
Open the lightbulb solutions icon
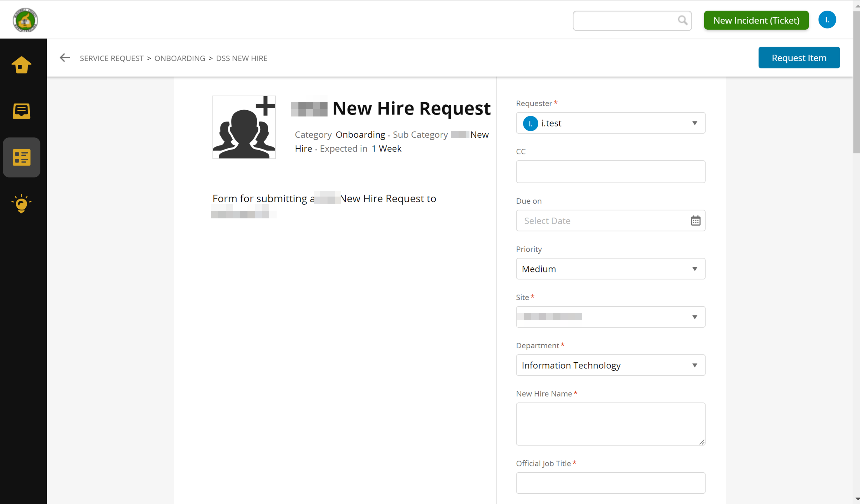pyautogui.click(x=21, y=204)
